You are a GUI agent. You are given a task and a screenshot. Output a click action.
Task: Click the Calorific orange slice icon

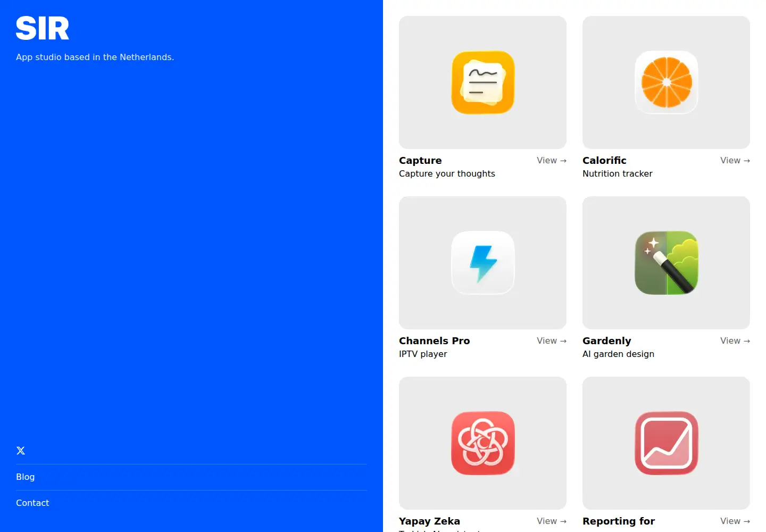point(667,82)
